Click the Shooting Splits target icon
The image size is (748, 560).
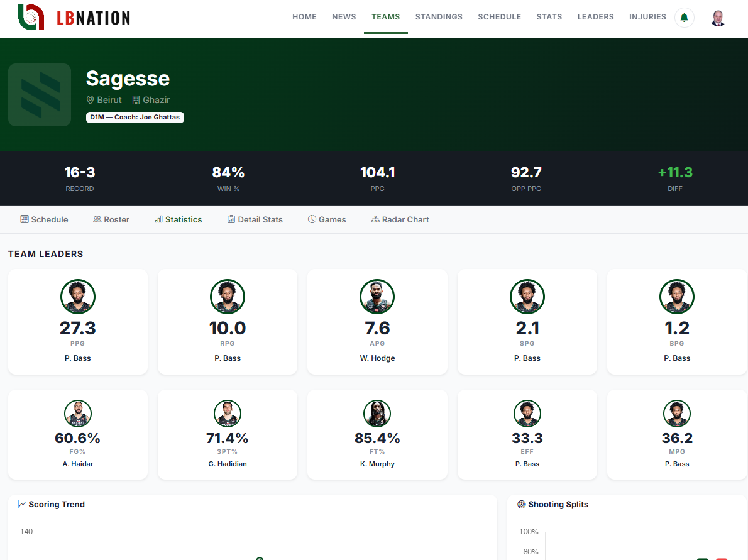pyautogui.click(x=521, y=504)
